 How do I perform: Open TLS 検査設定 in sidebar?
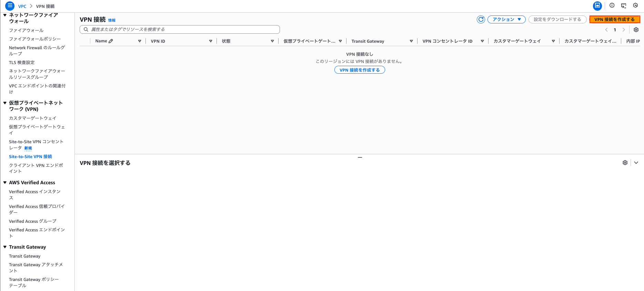click(22, 62)
